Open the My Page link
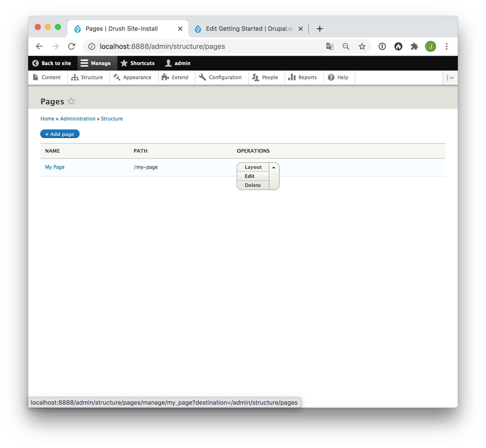 54,167
